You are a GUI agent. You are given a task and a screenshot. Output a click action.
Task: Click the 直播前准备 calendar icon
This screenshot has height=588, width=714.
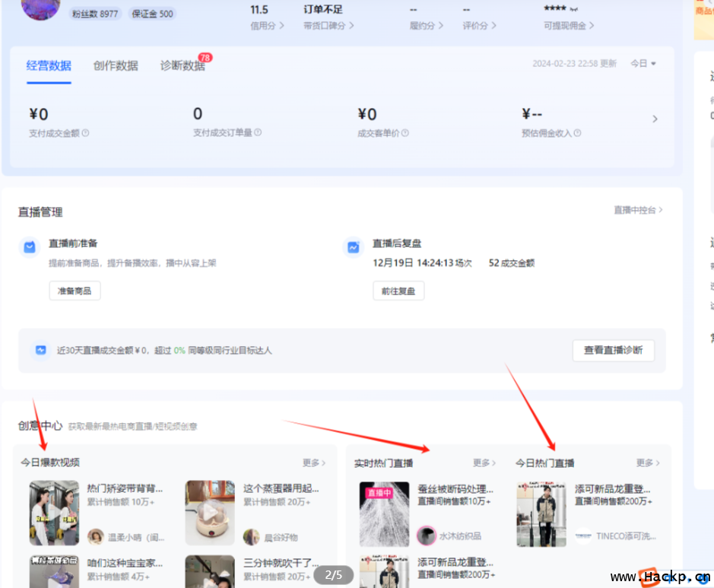coord(30,248)
